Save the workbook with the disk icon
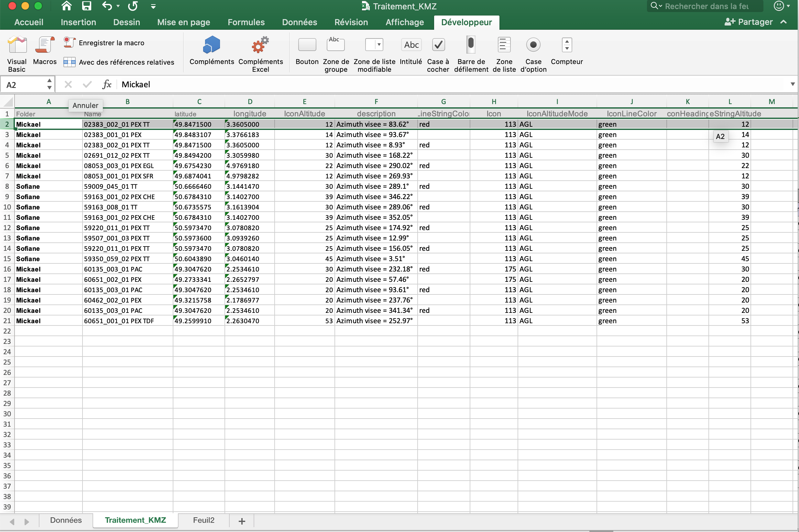 tap(87, 6)
